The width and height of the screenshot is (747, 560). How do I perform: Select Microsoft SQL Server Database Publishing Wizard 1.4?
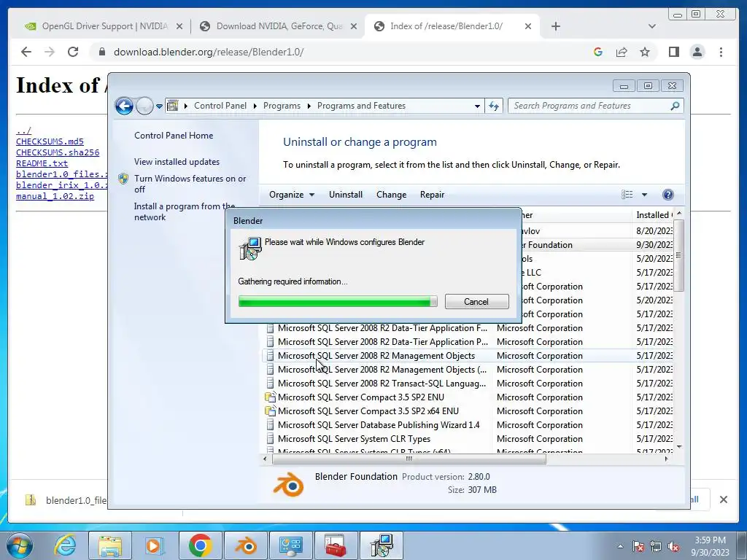point(379,425)
